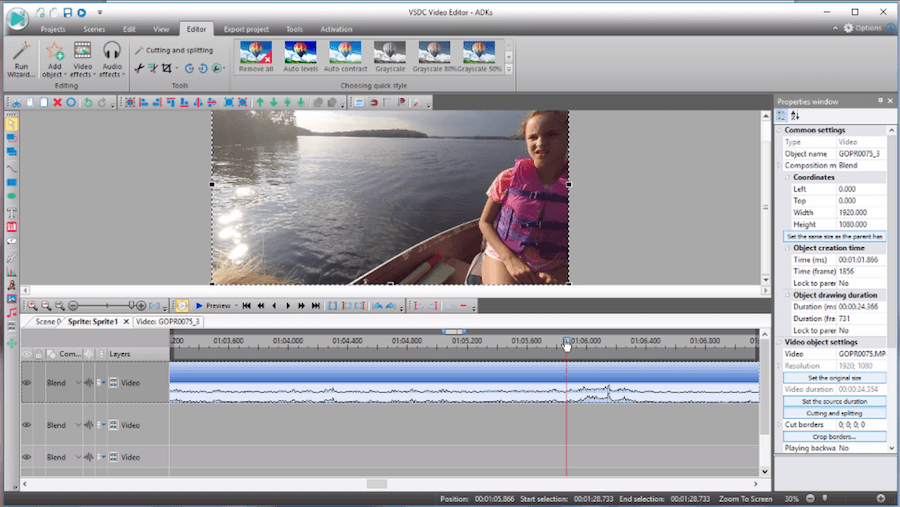
Task: Launch the Run Wizard tool
Action: coord(21,57)
